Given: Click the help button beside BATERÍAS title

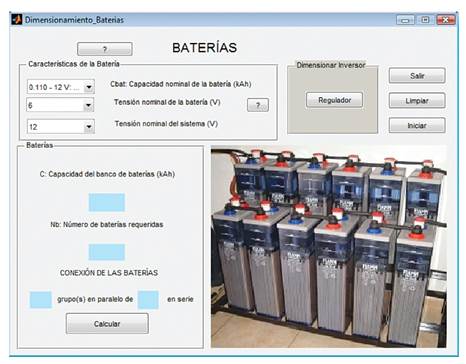Looking at the screenshot, I should coord(105,49).
